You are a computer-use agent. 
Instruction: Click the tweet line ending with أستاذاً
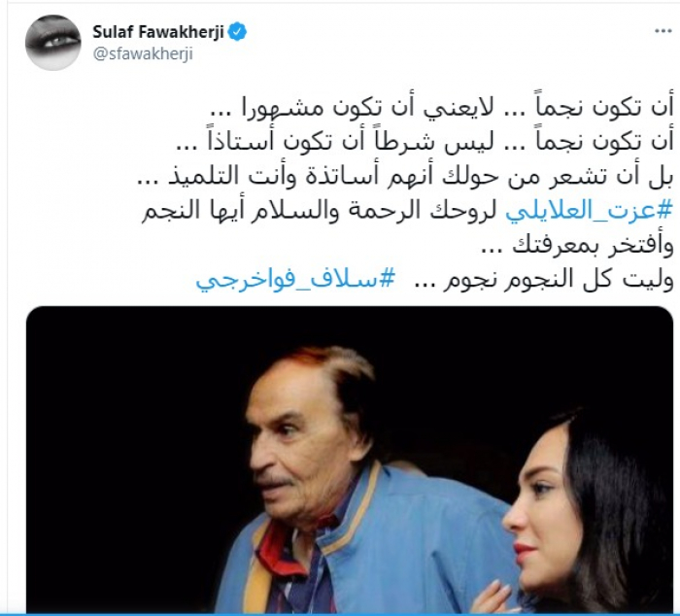click(424, 142)
